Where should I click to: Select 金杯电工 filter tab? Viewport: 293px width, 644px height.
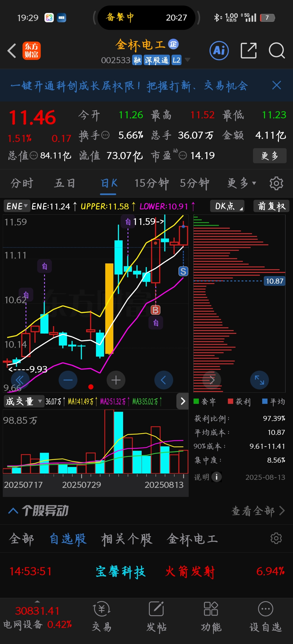[192, 539]
